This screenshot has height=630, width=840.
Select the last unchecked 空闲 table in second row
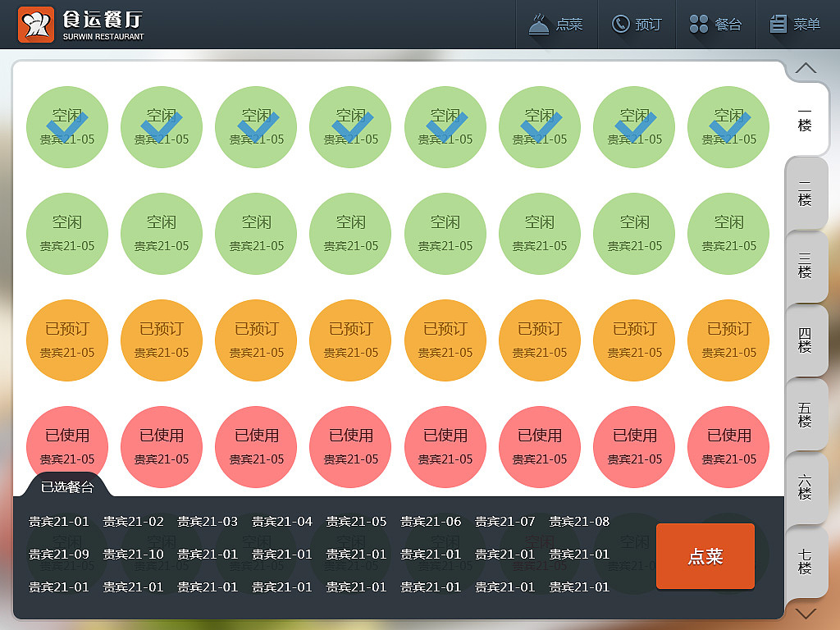click(728, 234)
